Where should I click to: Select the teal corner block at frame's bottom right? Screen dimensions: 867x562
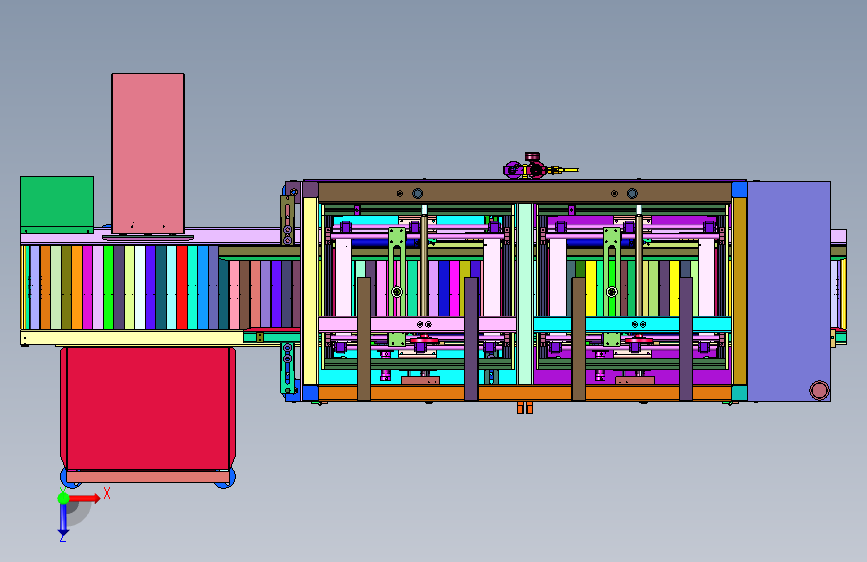coord(739,393)
